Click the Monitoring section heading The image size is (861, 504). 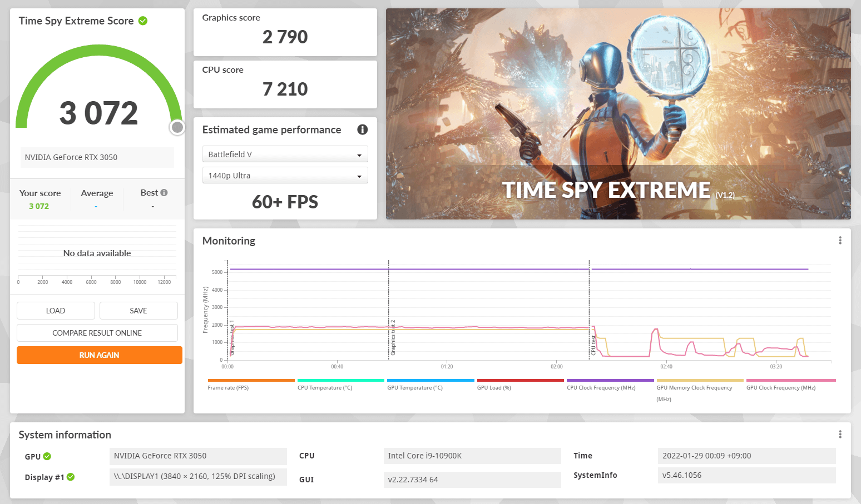pyautogui.click(x=229, y=241)
